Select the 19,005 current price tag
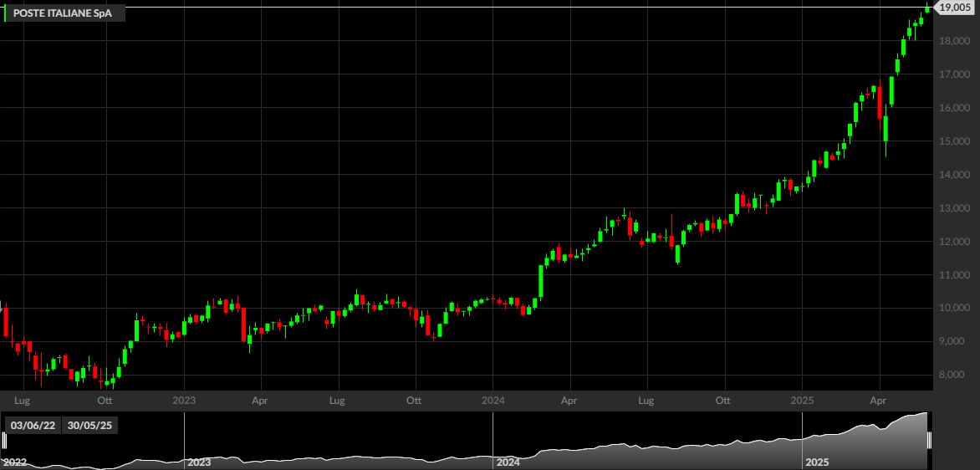980x470 pixels. pyautogui.click(x=954, y=8)
